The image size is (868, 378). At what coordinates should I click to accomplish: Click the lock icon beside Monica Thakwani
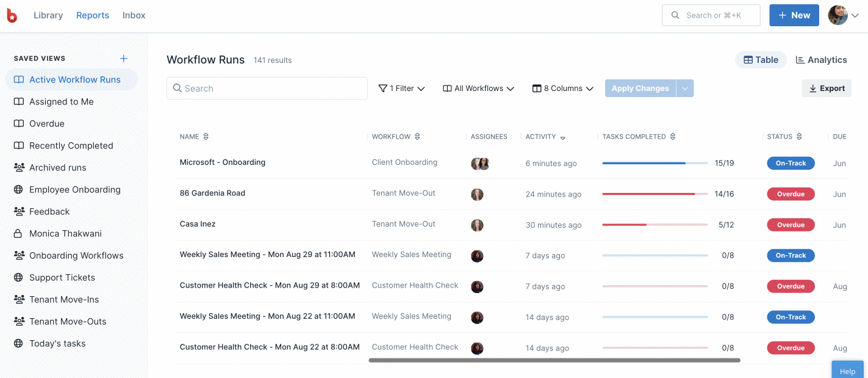[x=19, y=233]
